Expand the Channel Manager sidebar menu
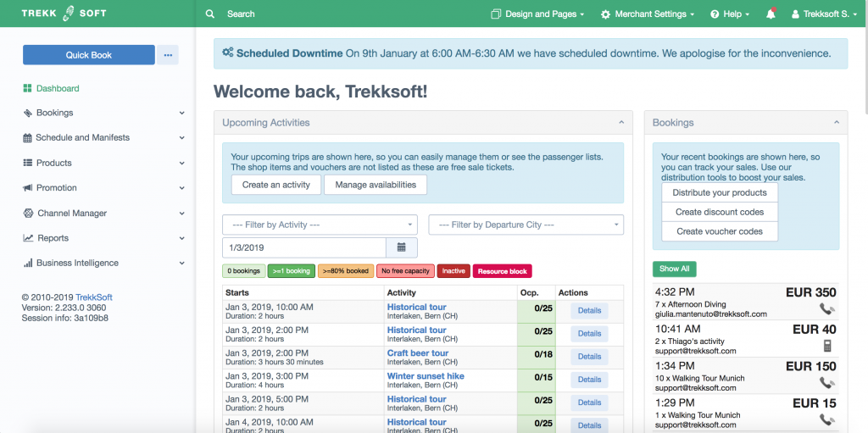 [102, 214]
